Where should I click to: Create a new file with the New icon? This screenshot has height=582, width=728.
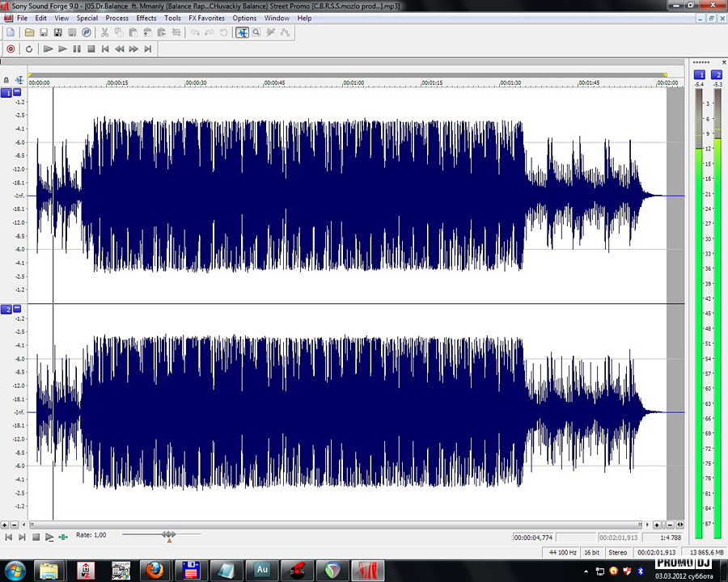coord(11,32)
